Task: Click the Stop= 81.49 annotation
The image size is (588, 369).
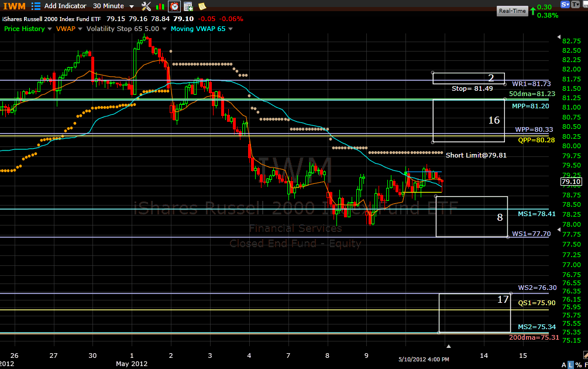Action: tap(472, 88)
